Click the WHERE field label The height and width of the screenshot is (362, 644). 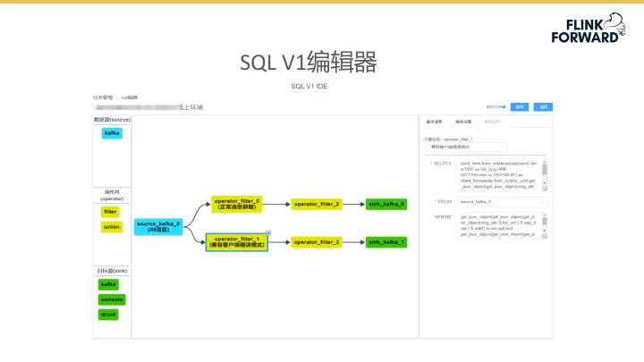[x=443, y=216]
